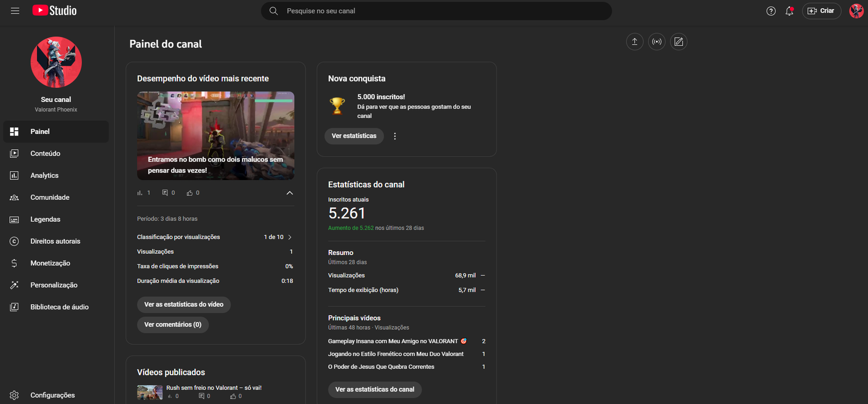Open Conteúdo in the sidebar
This screenshot has width=868, height=404.
[x=56, y=153]
